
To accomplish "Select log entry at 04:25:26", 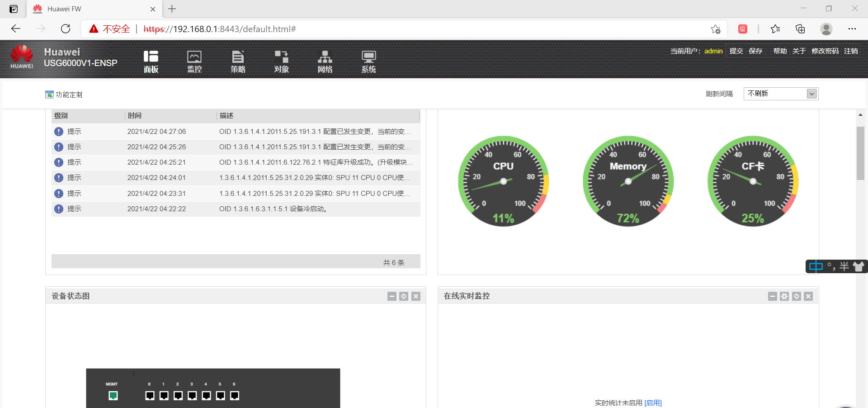I will 236,147.
